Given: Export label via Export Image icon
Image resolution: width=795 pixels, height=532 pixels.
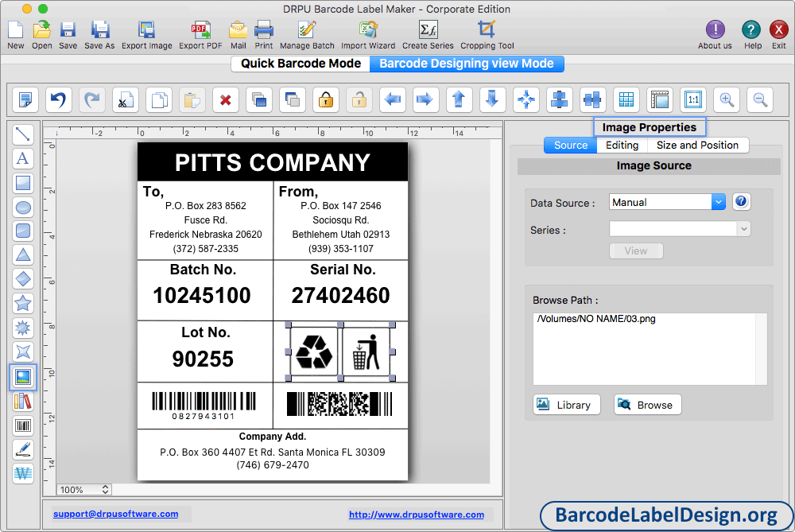Looking at the screenshot, I should tap(146, 34).
